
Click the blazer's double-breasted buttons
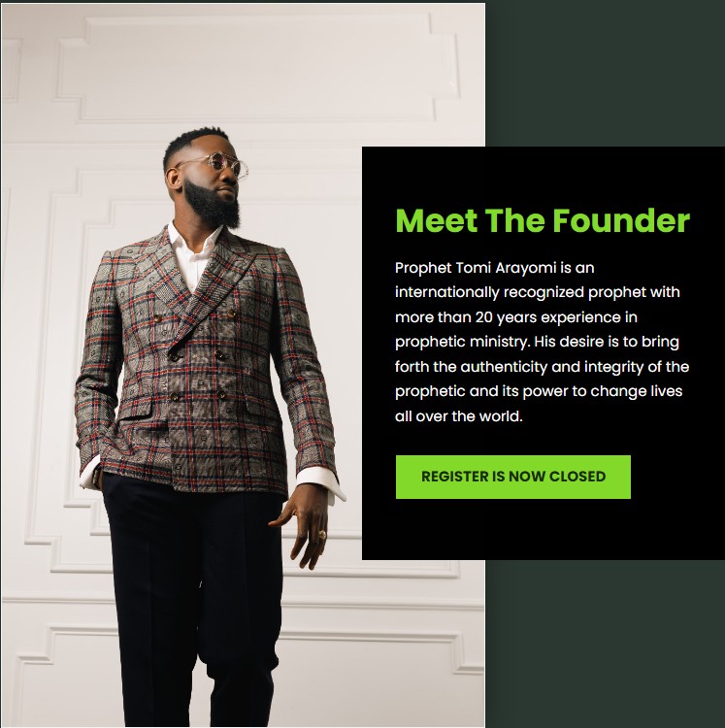197,355
